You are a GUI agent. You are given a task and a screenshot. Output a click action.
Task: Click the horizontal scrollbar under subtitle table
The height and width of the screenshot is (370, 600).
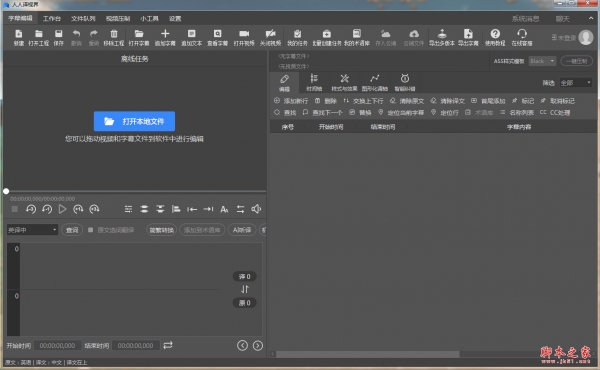(x=367, y=354)
